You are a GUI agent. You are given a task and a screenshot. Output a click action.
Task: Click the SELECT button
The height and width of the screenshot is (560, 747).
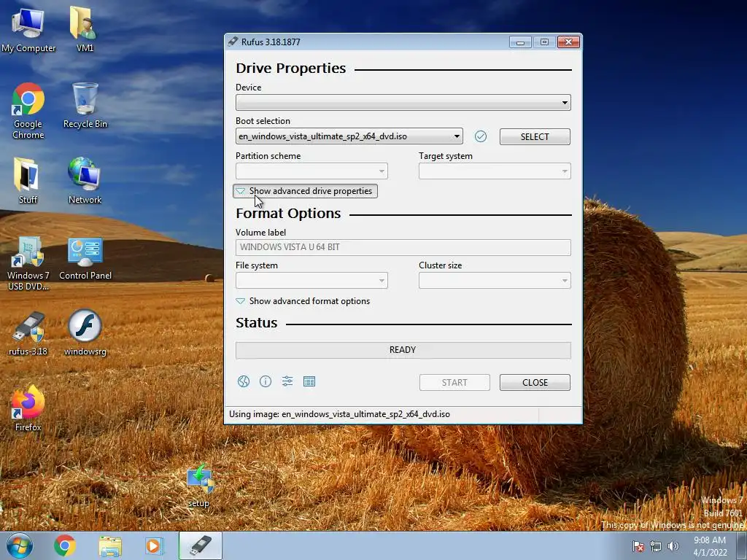[x=535, y=136]
